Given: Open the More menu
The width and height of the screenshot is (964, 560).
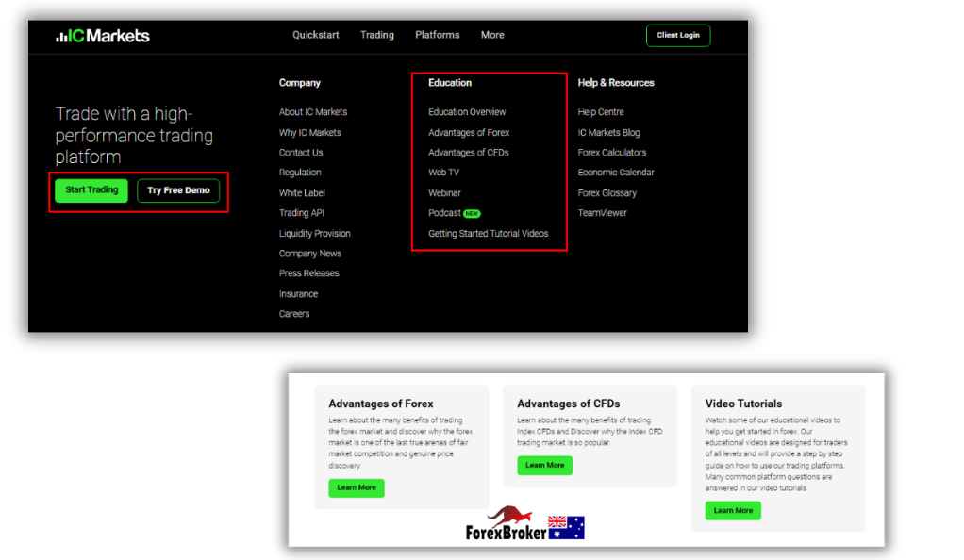Looking at the screenshot, I should [492, 35].
